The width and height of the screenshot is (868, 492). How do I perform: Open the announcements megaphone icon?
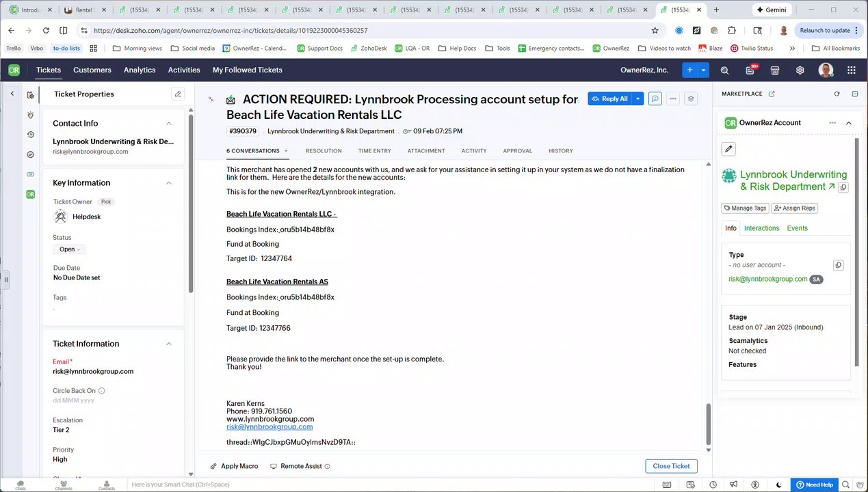tap(733, 484)
